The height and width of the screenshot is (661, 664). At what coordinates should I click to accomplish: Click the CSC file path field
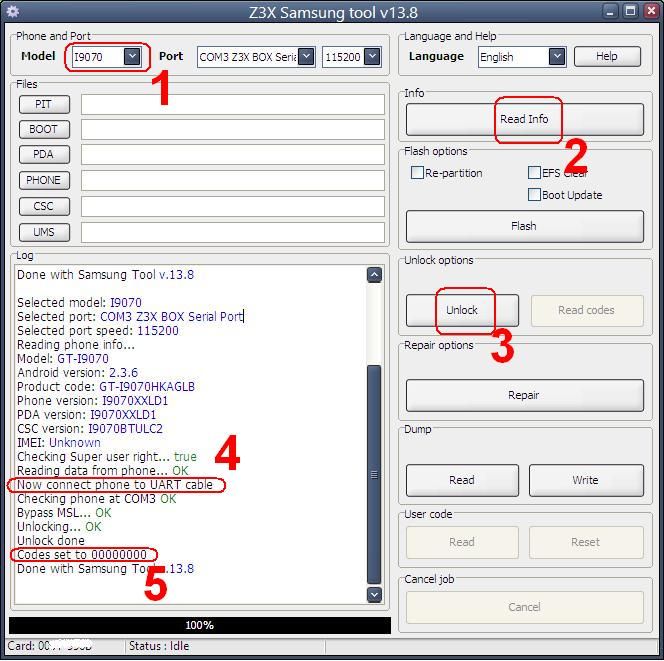point(232,206)
